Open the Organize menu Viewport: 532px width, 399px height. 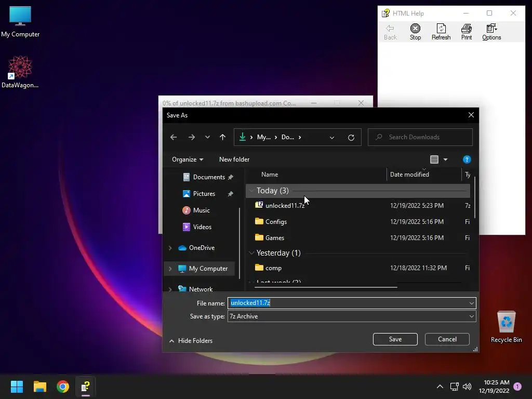(187, 159)
